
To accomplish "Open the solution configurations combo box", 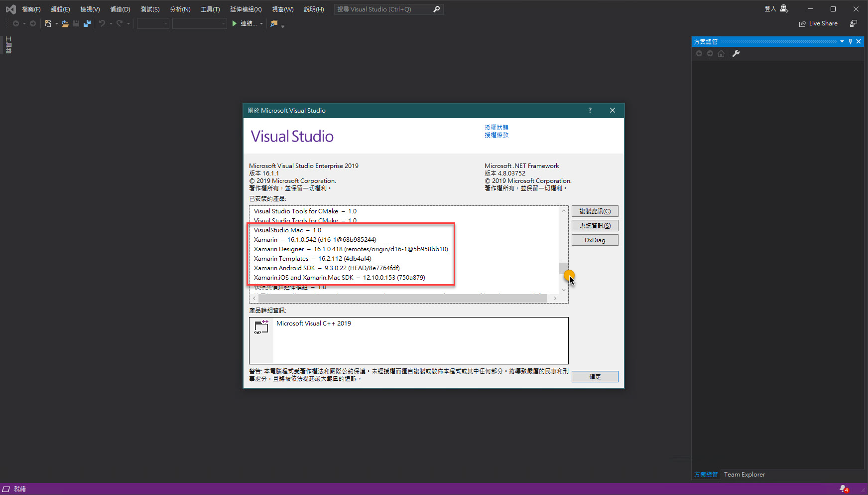I will click(x=153, y=23).
